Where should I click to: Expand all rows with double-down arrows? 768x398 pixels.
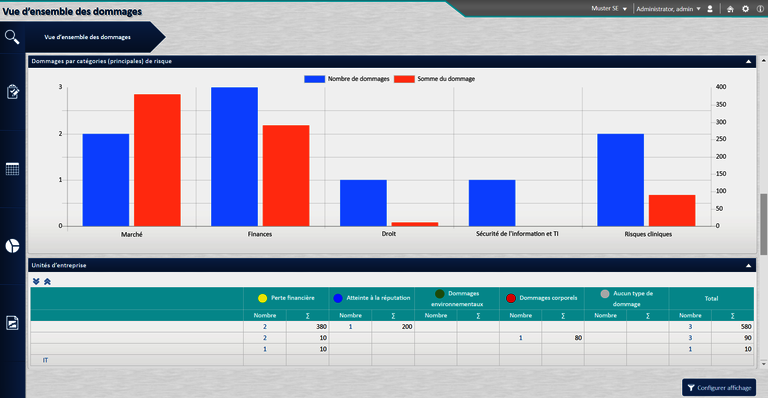tap(36, 281)
